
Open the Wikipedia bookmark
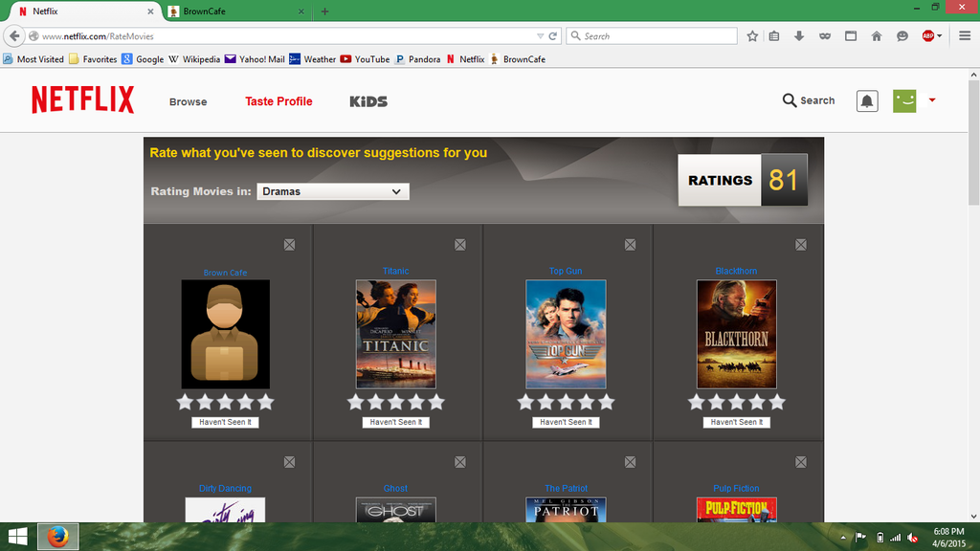(194, 59)
